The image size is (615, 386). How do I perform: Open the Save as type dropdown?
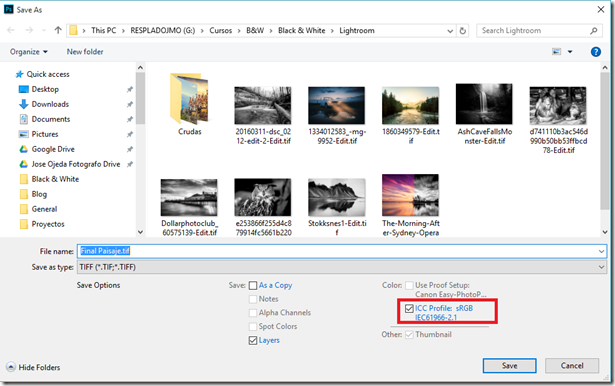[601, 267]
